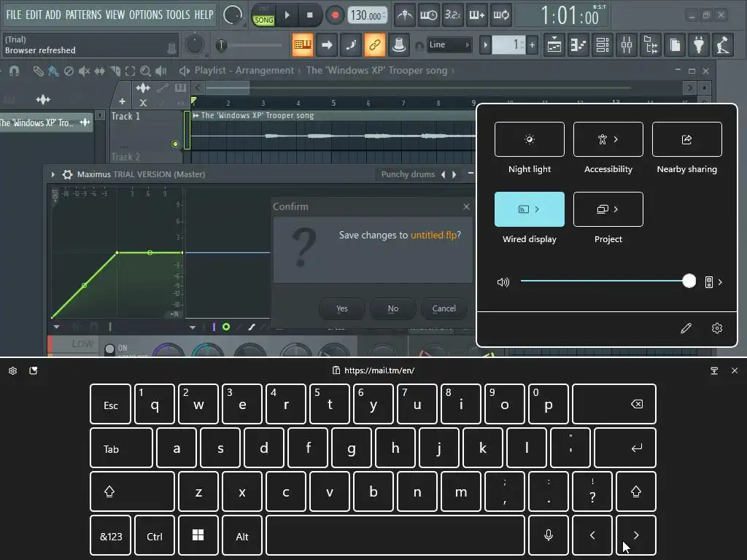Click the arrow auto-scroll icon

click(x=327, y=44)
